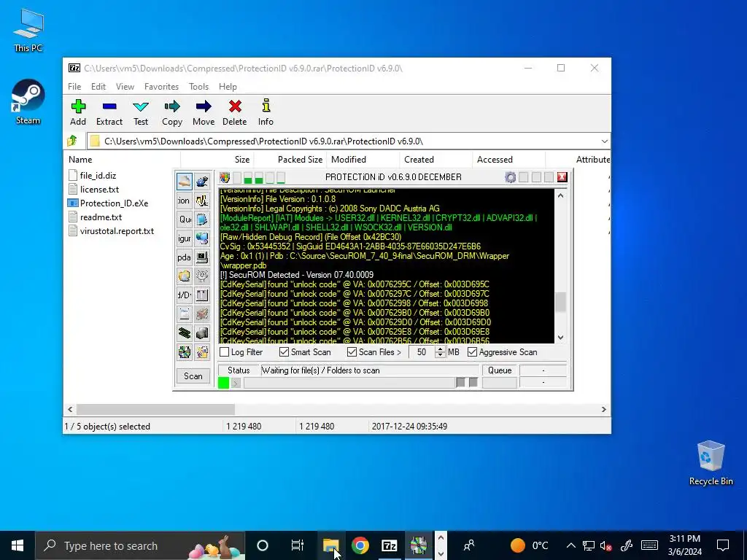Click the partial 'pda' sidebar button
Image resolution: width=747 pixels, height=560 pixels.
[185, 257]
